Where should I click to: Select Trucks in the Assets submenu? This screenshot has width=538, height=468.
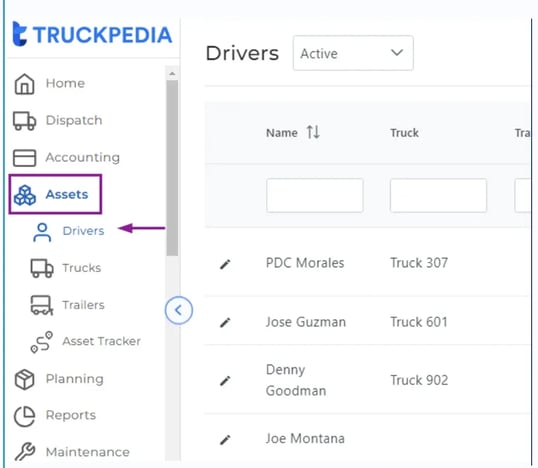[82, 268]
